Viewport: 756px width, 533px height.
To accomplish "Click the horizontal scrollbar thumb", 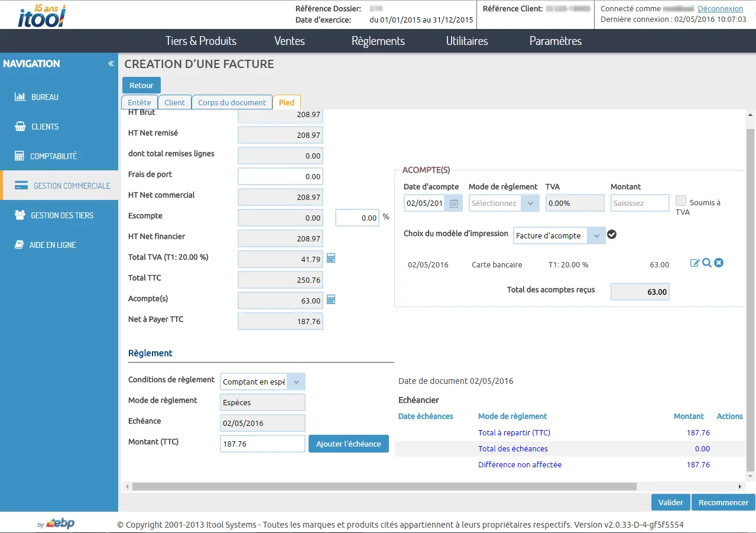I will 384,486.
